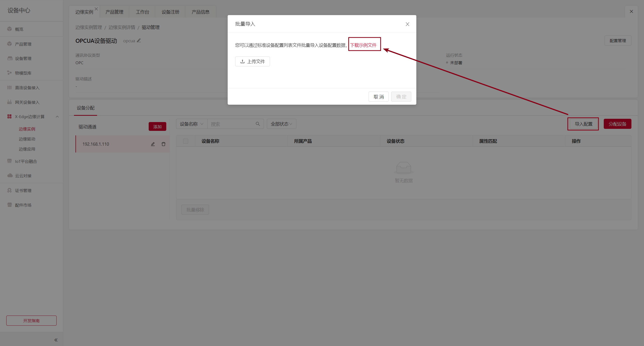This screenshot has height=346, width=644.
Task: Open 边缘驱动 in the sidebar submenu
Action: (x=27, y=139)
